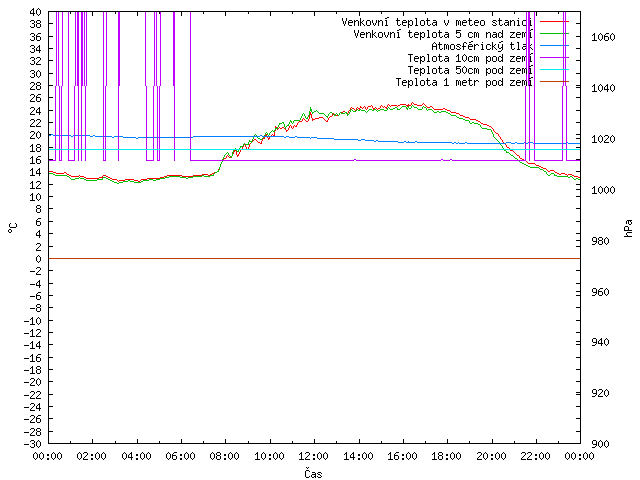
Task: Click the 16:00 time tick label
Action: tap(402, 456)
